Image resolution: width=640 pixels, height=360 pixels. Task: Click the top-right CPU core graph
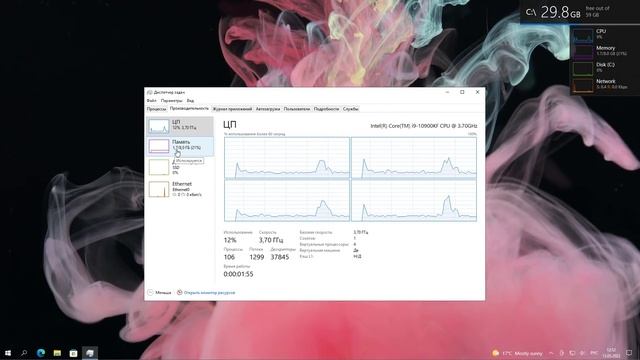tap(414, 158)
